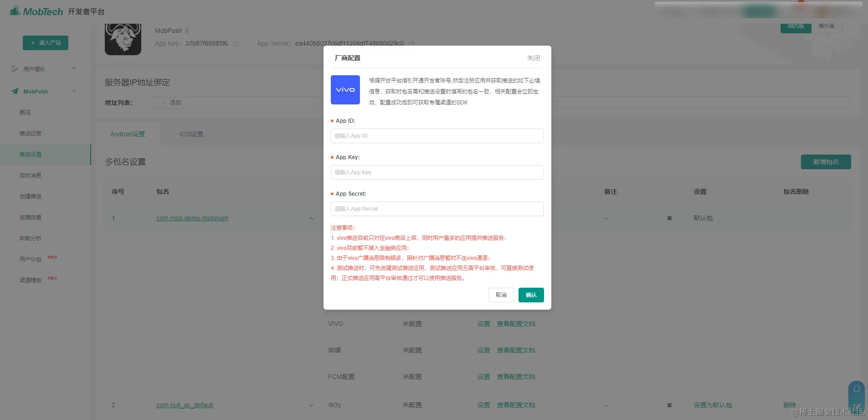Focus the App Secret input field
868x420 pixels.
tap(437, 209)
